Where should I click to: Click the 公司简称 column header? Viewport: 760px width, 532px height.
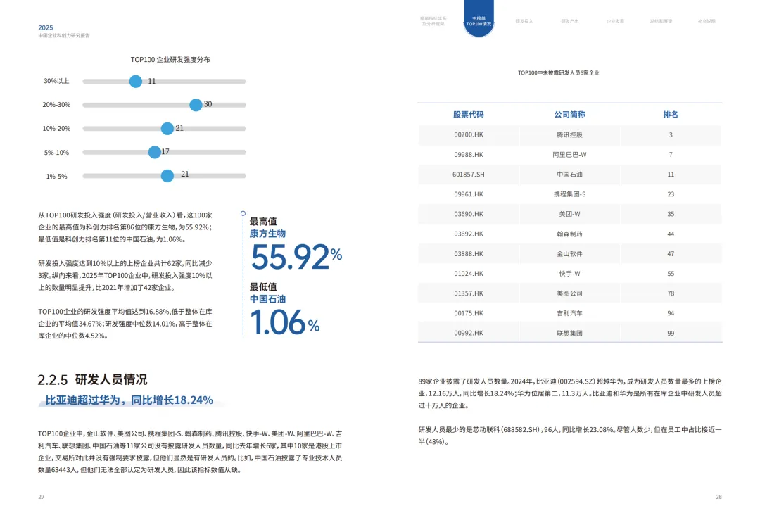coord(569,114)
